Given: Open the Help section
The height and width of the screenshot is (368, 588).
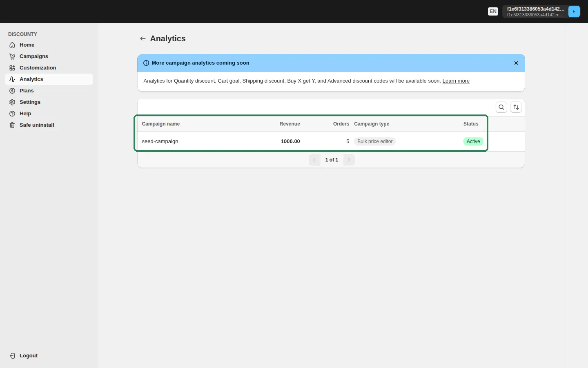Looking at the screenshot, I should point(49,114).
